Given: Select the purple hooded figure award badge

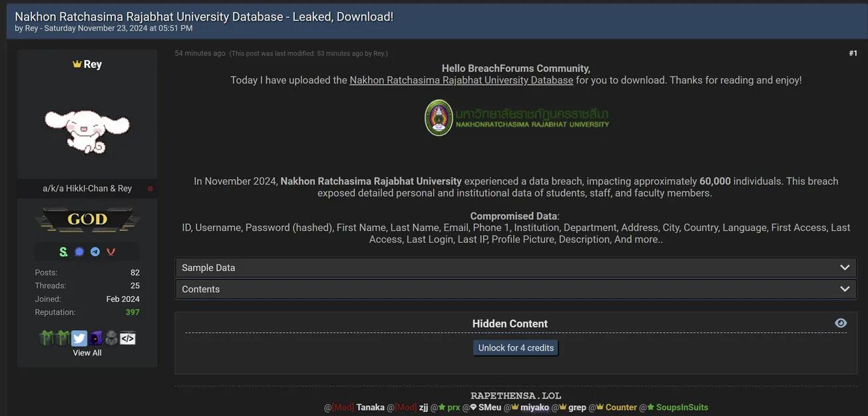Looking at the screenshot, I should click(96, 337).
